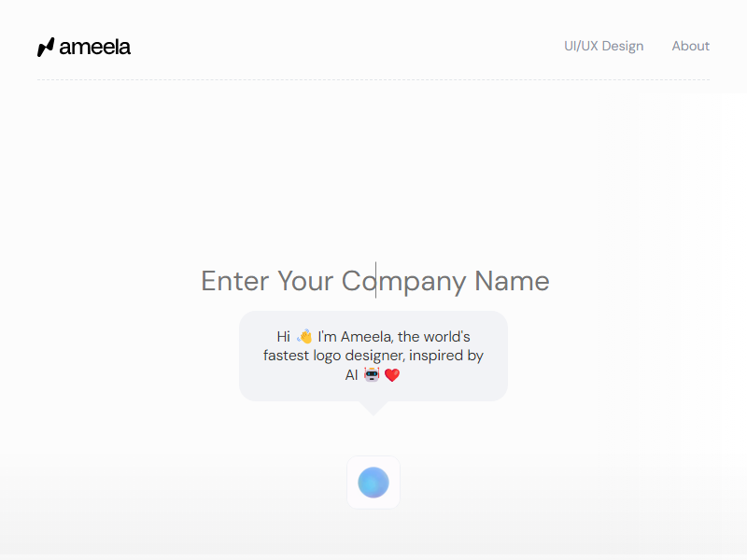Click the robot face emoji
Screen dimensions: 747x560
372,374
